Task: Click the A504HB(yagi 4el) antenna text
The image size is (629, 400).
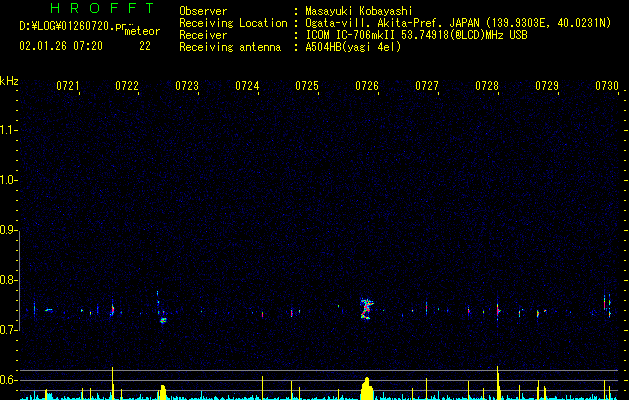Action: tap(353, 47)
